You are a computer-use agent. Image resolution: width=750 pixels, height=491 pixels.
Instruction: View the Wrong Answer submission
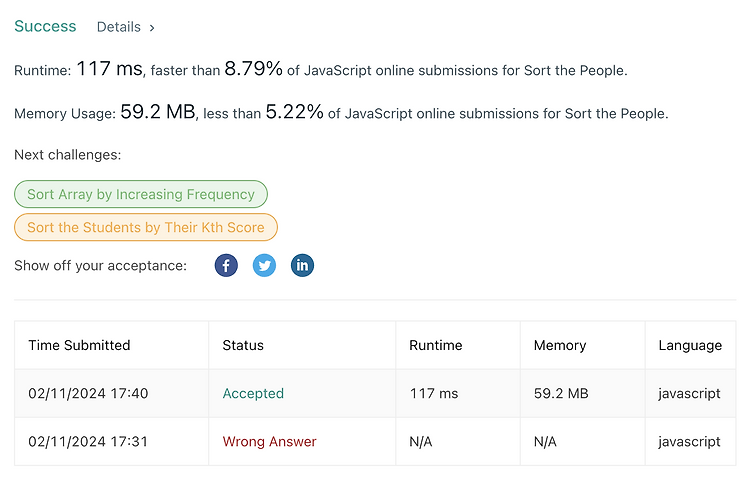[269, 441]
